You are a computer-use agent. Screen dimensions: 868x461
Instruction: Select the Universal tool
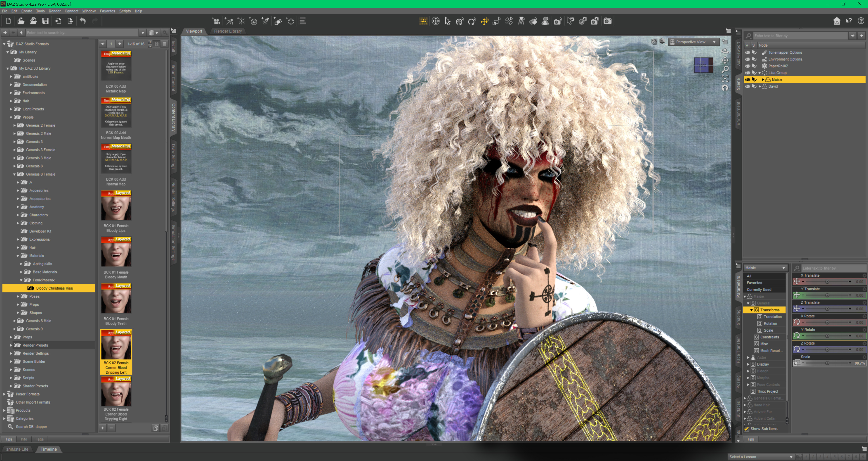coord(460,21)
